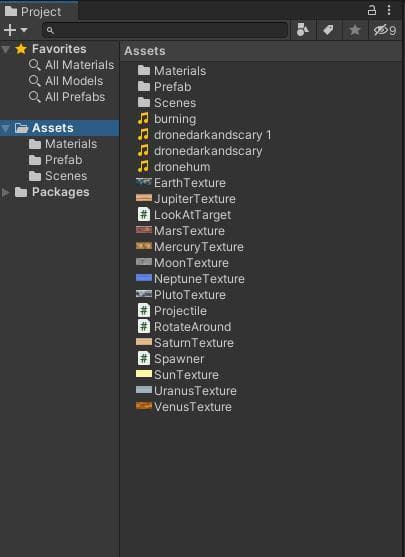Toggle the Project panel lock icon
The image size is (405, 557).
pos(372,10)
